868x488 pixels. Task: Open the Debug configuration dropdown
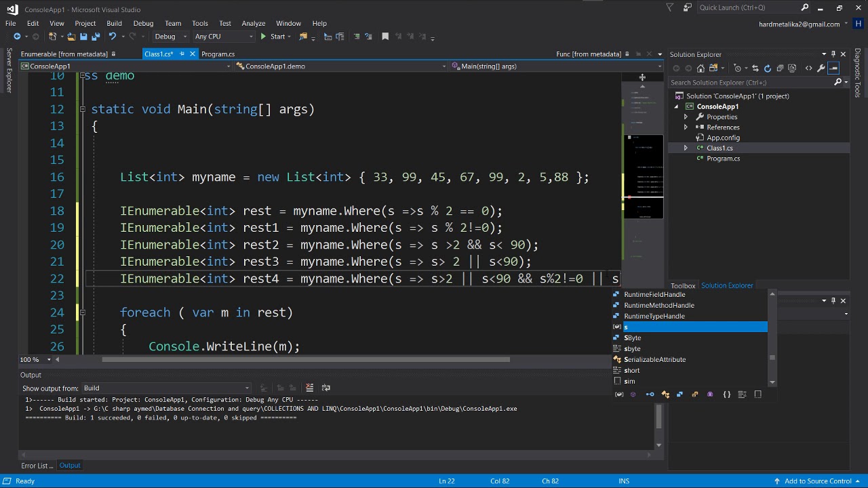tap(170, 37)
